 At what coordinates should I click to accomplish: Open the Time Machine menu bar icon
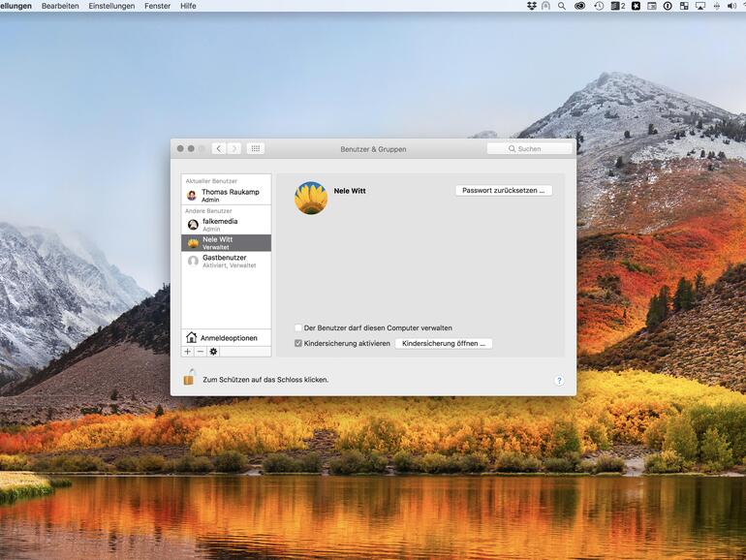(x=599, y=6)
